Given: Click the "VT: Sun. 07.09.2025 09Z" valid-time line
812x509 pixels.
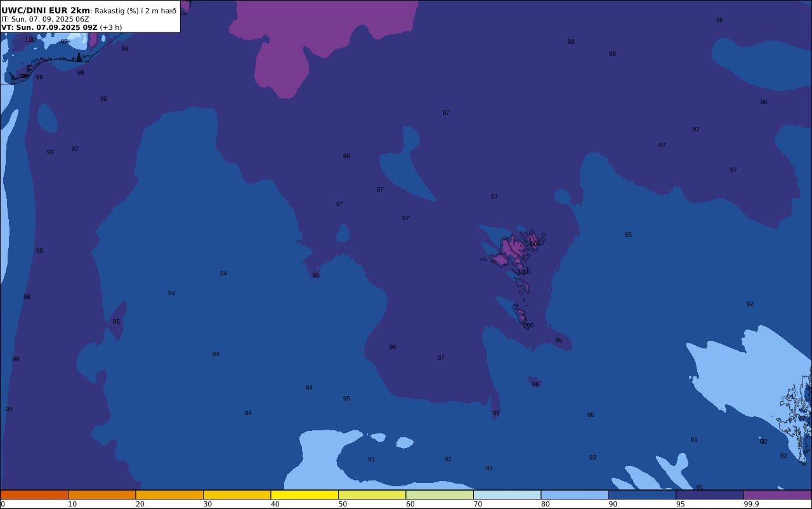Looking at the screenshot, I should 49,27.
